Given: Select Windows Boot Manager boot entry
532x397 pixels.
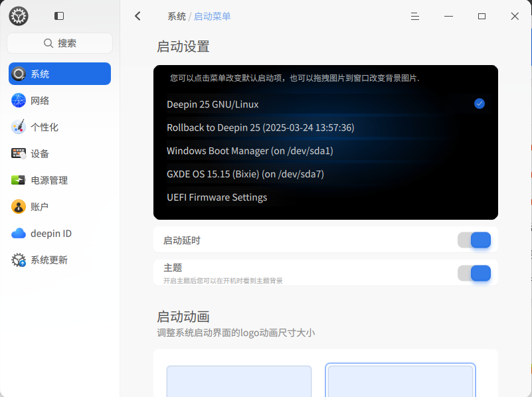Looking at the screenshot, I should [x=325, y=151].
